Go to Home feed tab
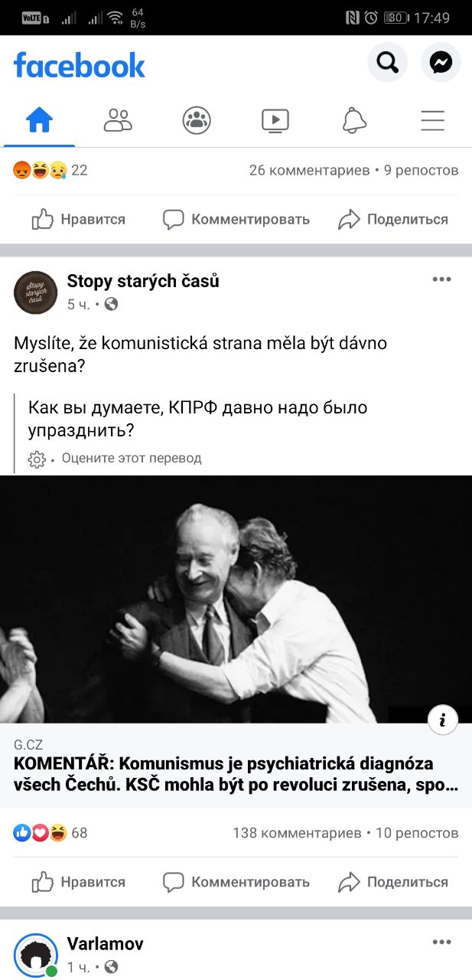Image resolution: width=472 pixels, height=980 pixels. coord(39,120)
